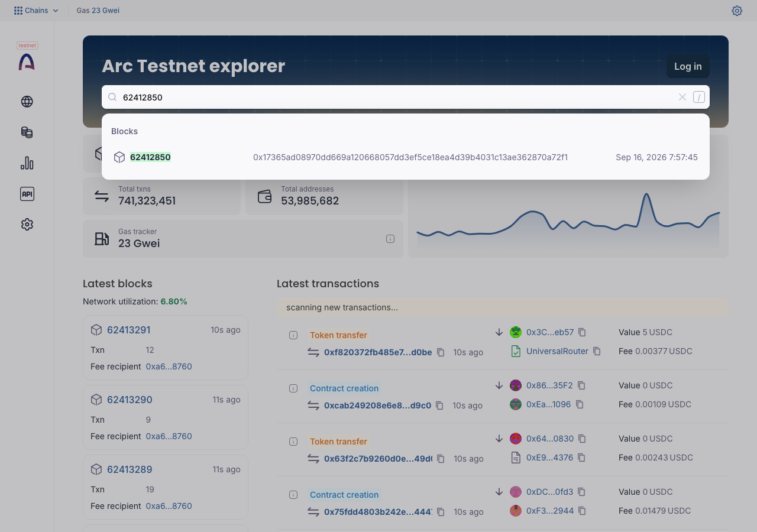757x532 pixels.
Task: Open fee recipient 0xa6...8760 for block 62413290
Action: pyautogui.click(x=169, y=436)
